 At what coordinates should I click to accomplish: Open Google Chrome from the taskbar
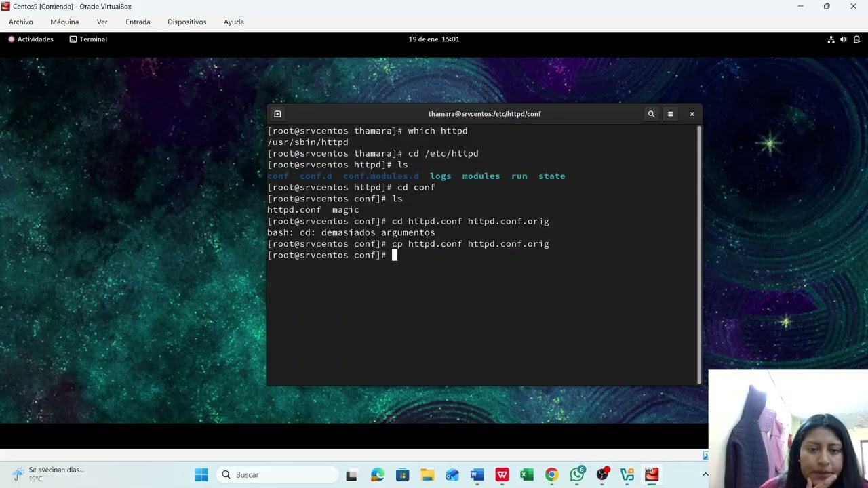[x=552, y=475]
